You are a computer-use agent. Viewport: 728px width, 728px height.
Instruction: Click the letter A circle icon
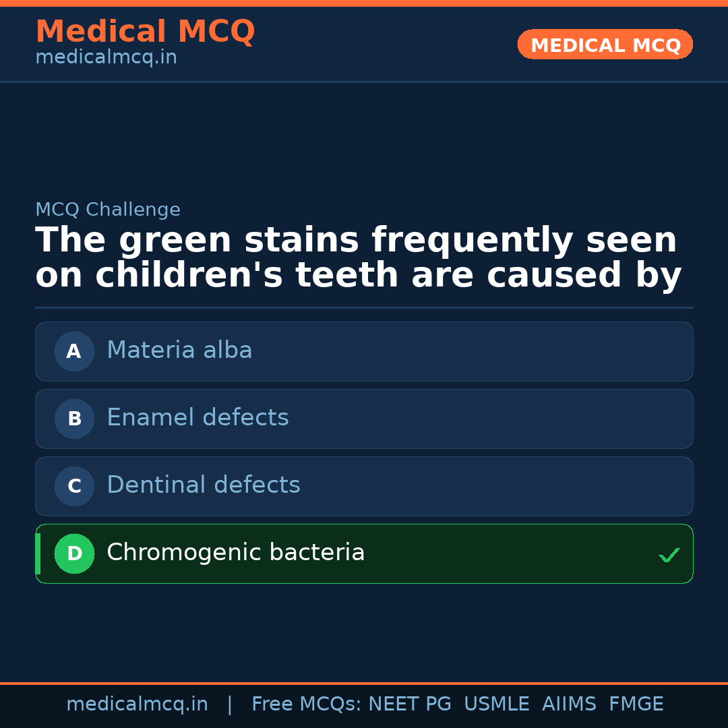[x=74, y=351]
